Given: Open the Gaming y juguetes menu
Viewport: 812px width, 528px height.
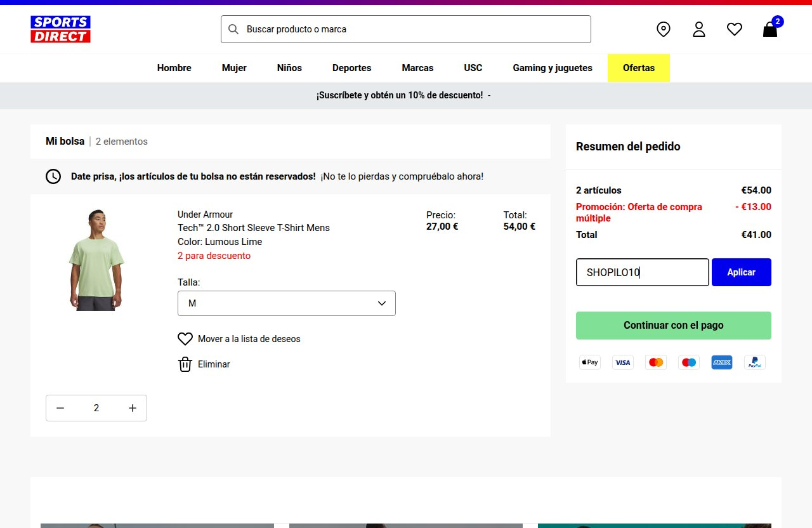Looking at the screenshot, I should 553,68.
